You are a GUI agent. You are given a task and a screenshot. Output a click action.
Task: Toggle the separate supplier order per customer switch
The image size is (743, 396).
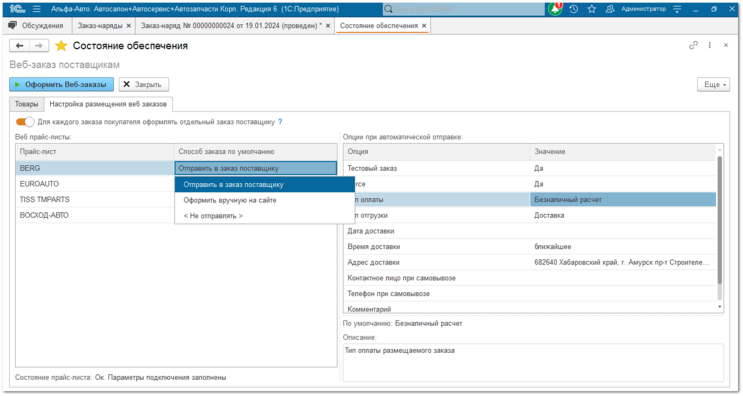[x=25, y=122]
